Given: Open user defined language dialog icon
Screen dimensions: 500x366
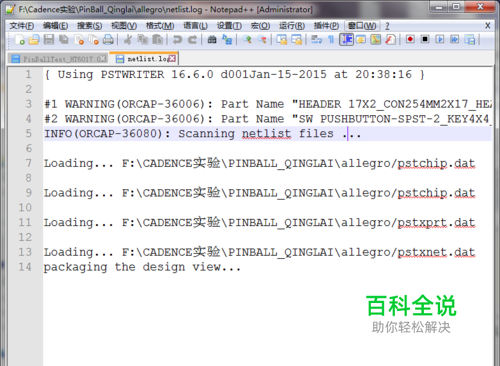Looking at the screenshot, I should coord(361,40).
